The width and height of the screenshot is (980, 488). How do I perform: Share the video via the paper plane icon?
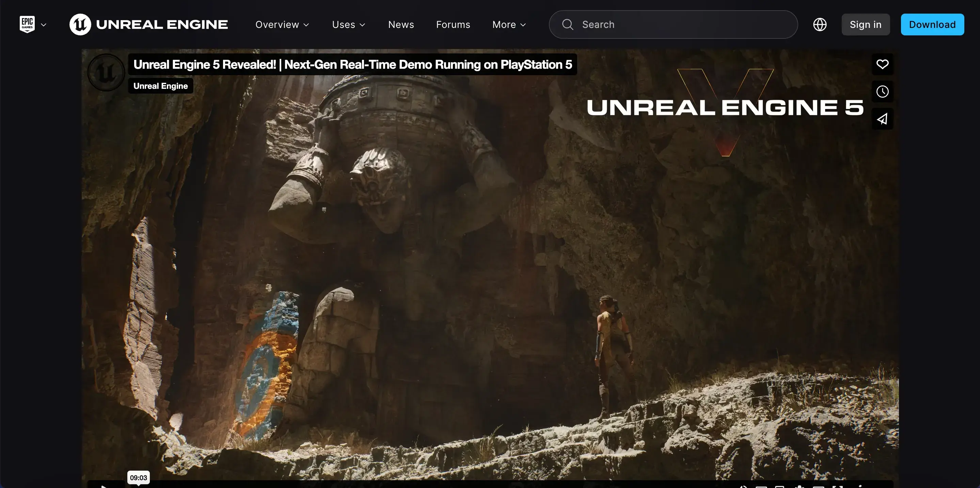click(x=883, y=118)
